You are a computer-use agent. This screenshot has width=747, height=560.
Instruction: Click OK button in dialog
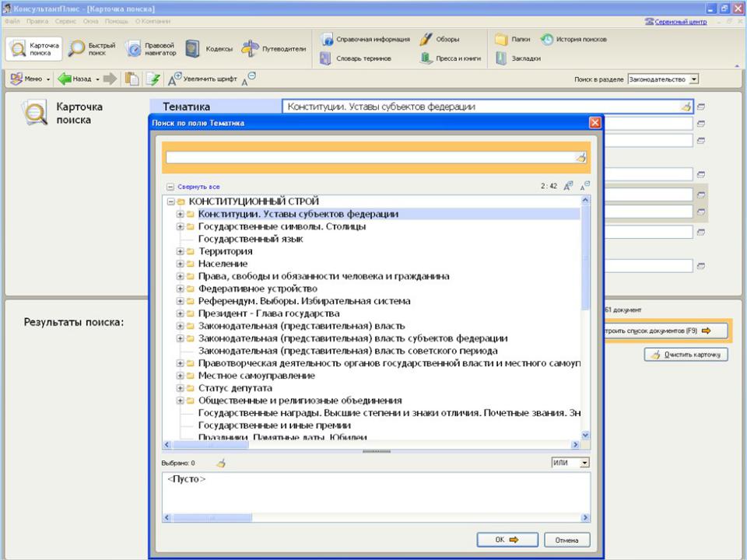[507, 540]
